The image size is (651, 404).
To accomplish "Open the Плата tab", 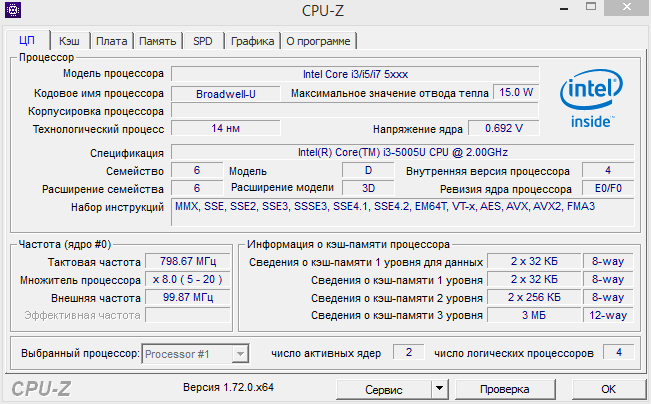I will point(112,41).
